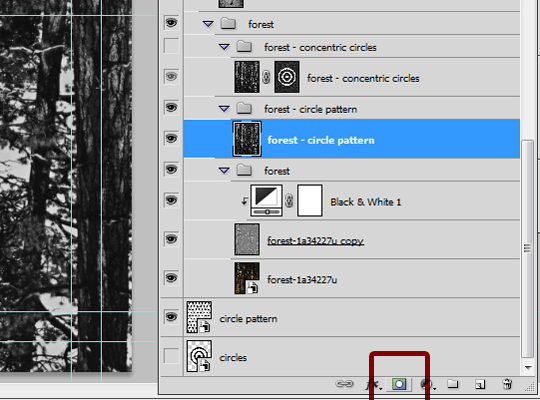
Task: Open the fx layer style menu
Action: pyautogui.click(x=373, y=384)
